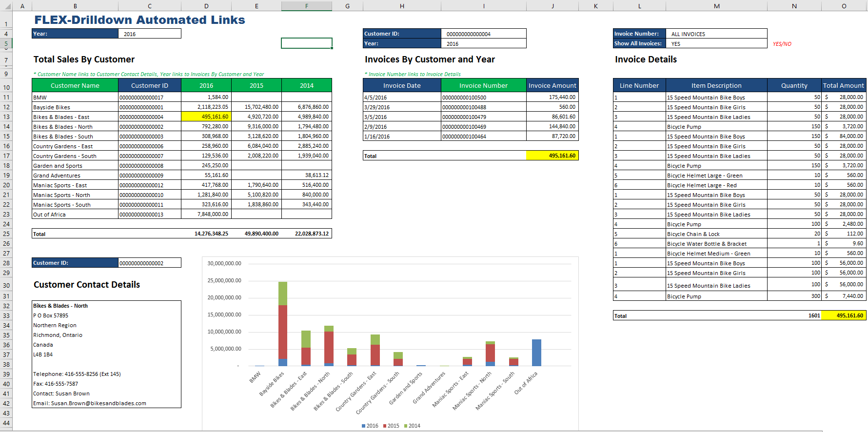Click invoice number 000000000100500
Image resolution: width=868 pixels, height=432 pixels.
[464, 98]
